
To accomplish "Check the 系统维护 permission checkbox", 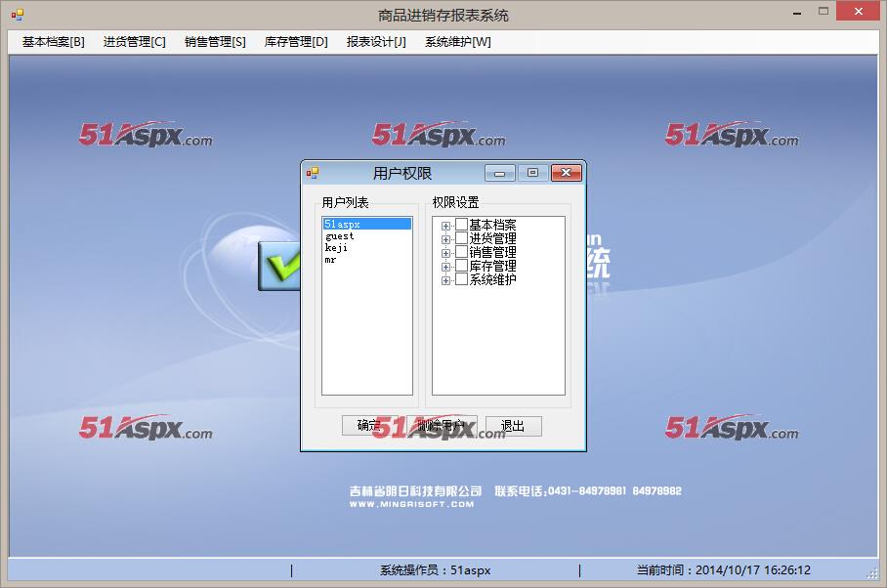I will point(461,278).
